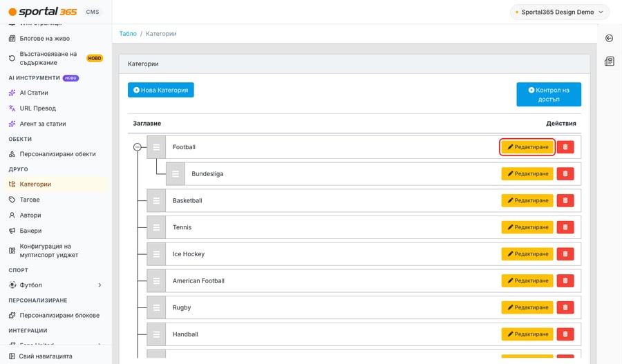The height and width of the screenshot is (364, 622).
Task: Click Редактиране for Bundesliga
Action: click(527, 173)
